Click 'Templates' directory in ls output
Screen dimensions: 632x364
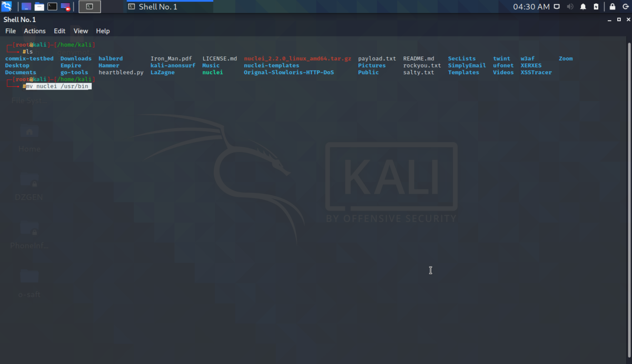pyautogui.click(x=463, y=72)
